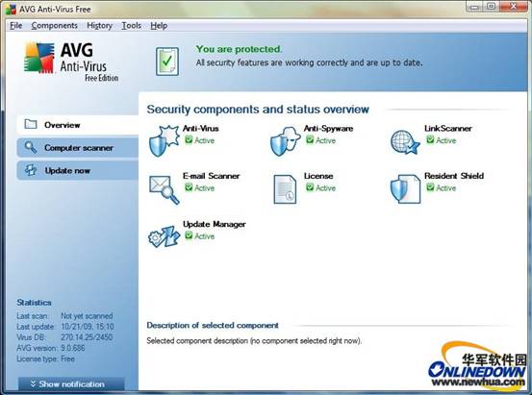Click the protected status checkmark icon
Image resolution: width=532 pixels, height=395 pixels.
[x=167, y=62]
